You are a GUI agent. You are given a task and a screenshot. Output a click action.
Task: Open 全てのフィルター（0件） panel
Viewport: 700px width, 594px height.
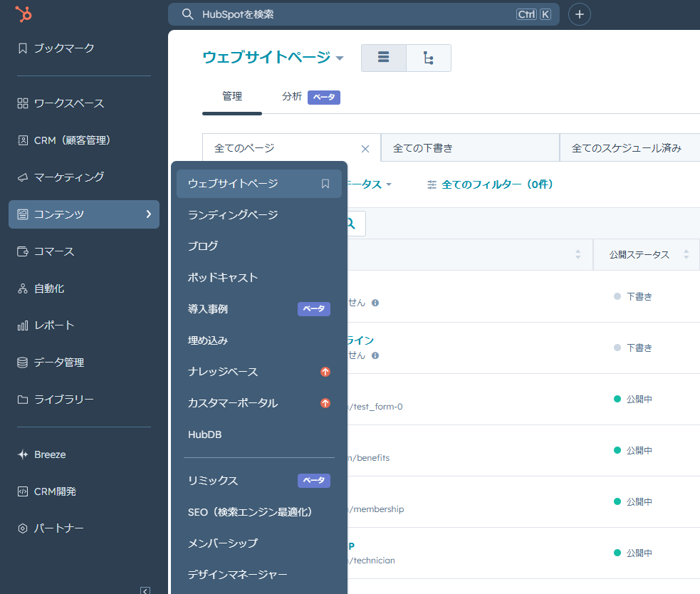click(x=490, y=184)
